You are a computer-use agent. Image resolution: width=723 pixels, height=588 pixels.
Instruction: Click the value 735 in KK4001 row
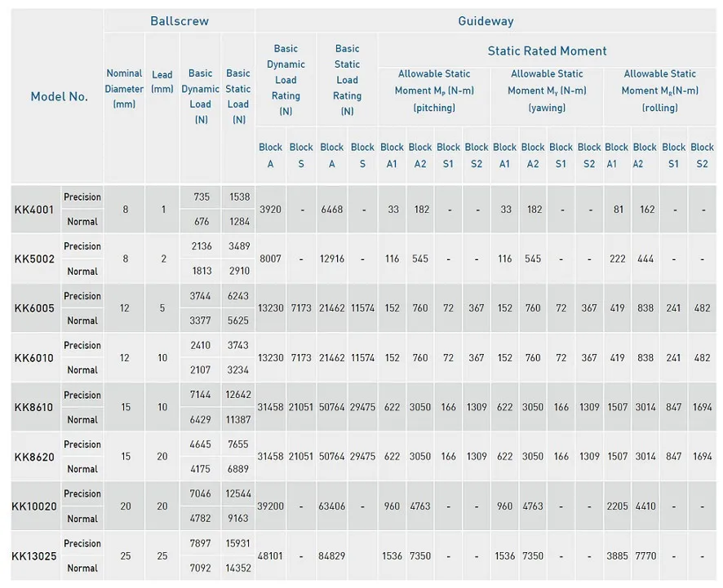[x=202, y=197]
